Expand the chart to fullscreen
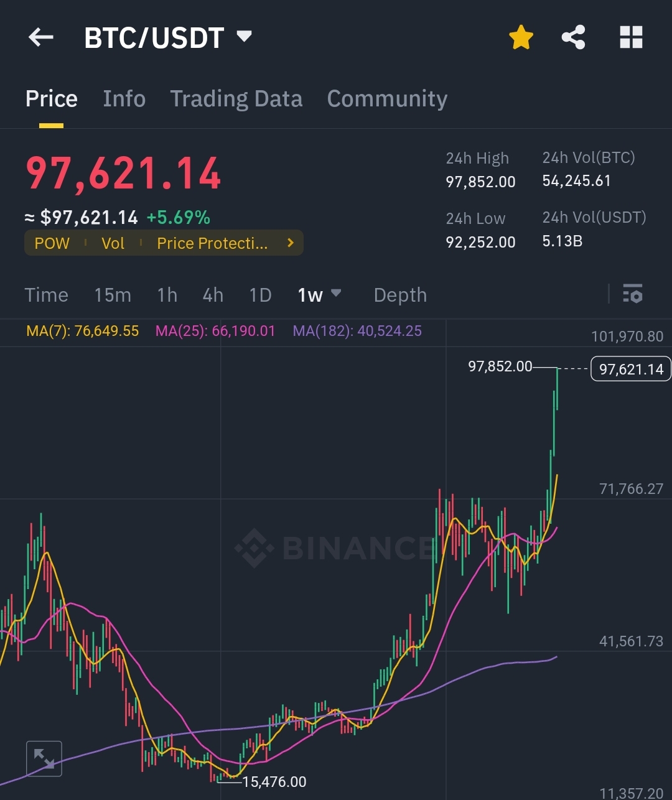The height and width of the screenshot is (800, 672). [44, 758]
